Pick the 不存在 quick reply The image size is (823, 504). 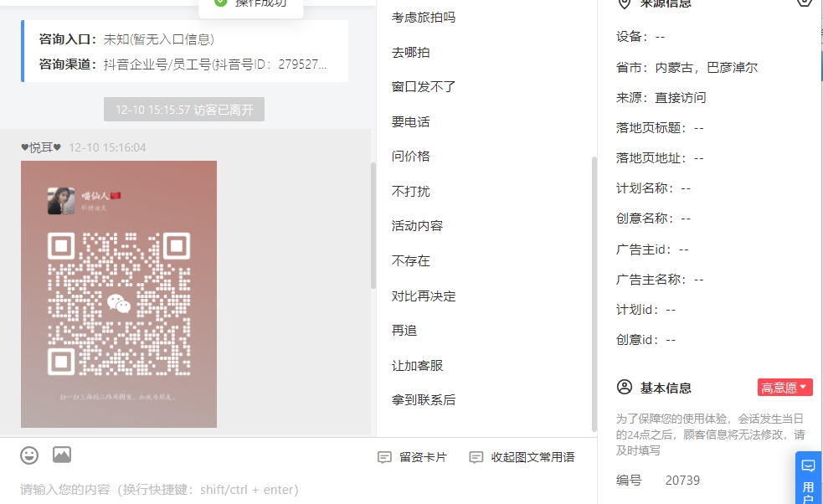point(410,261)
